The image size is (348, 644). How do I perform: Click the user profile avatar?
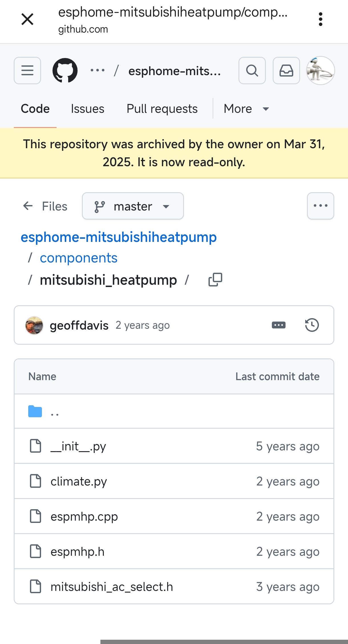point(320,70)
